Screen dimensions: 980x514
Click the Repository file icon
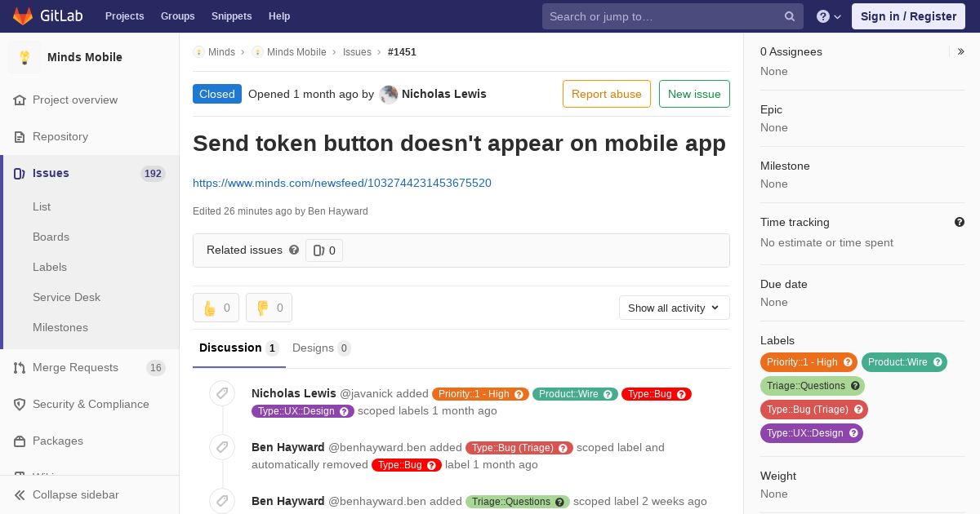(x=20, y=136)
